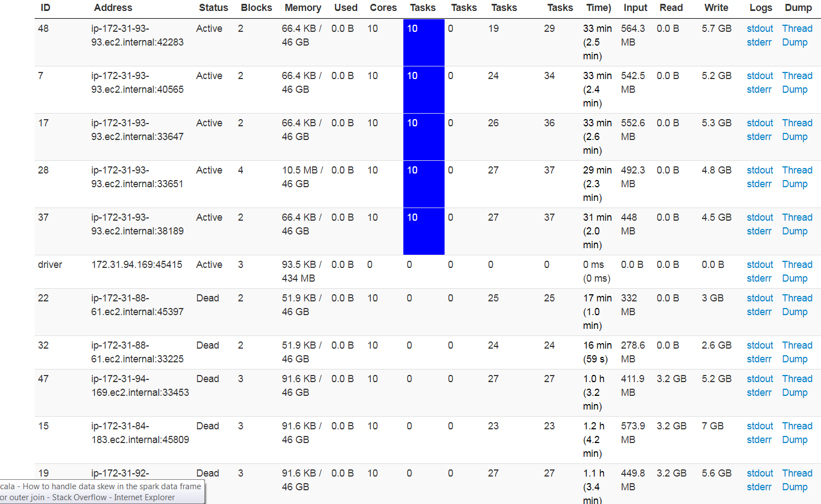821x504 pixels.
Task: Click active tasks cell of executor 48
Action: [424, 42]
